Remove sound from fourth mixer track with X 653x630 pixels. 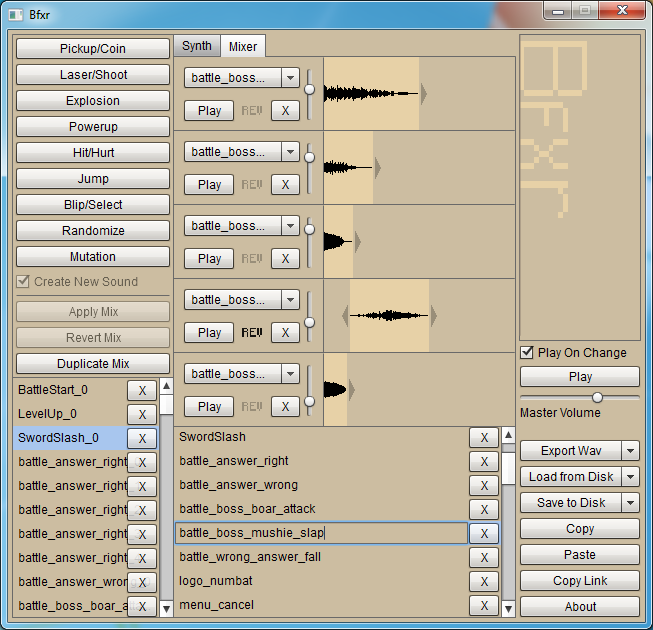285,333
